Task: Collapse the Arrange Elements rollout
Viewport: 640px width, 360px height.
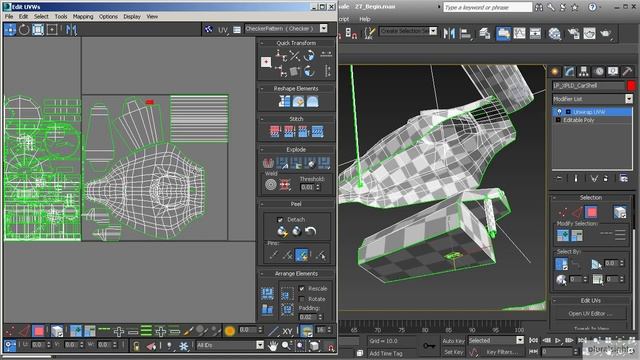Action: 262,274
